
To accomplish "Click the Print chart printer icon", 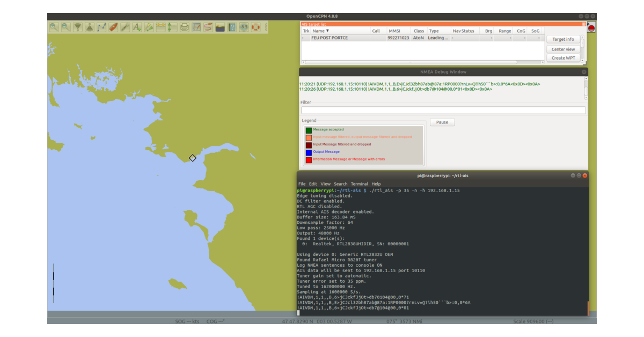I will 184,27.
